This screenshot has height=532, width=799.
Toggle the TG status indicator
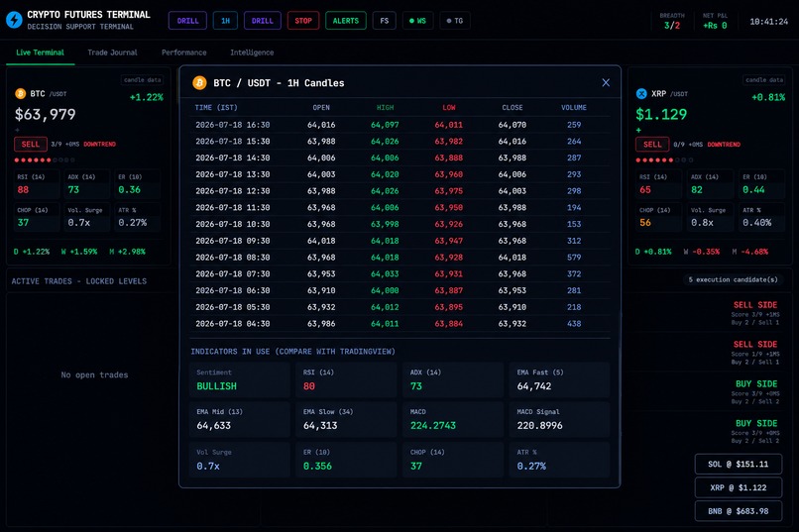pos(455,21)
